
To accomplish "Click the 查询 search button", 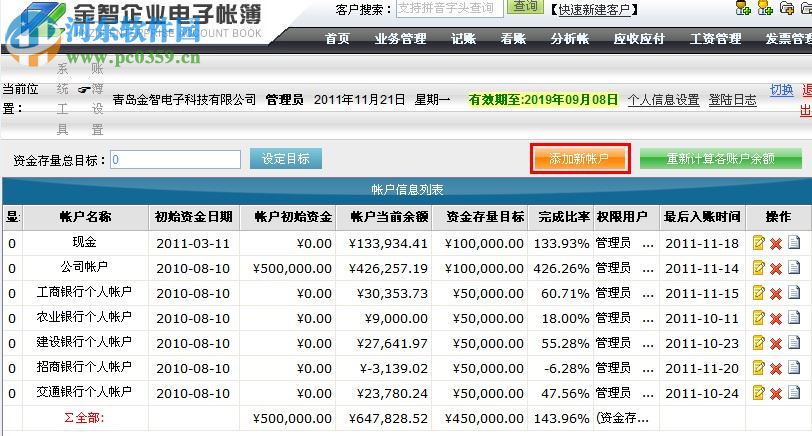I will pos(525,6).
